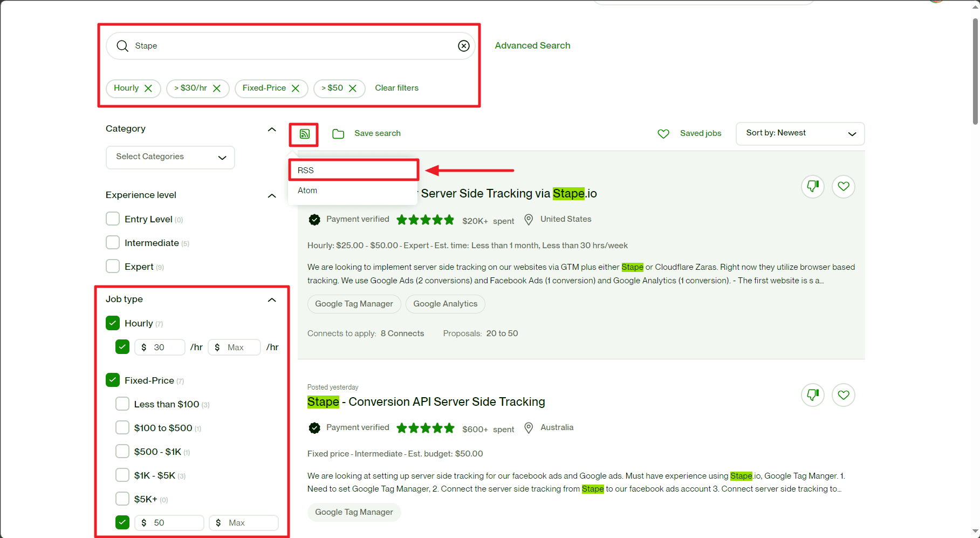Click the Clear filters link
The height and width of the screenshot is (538, 980).
coord(397,88)
